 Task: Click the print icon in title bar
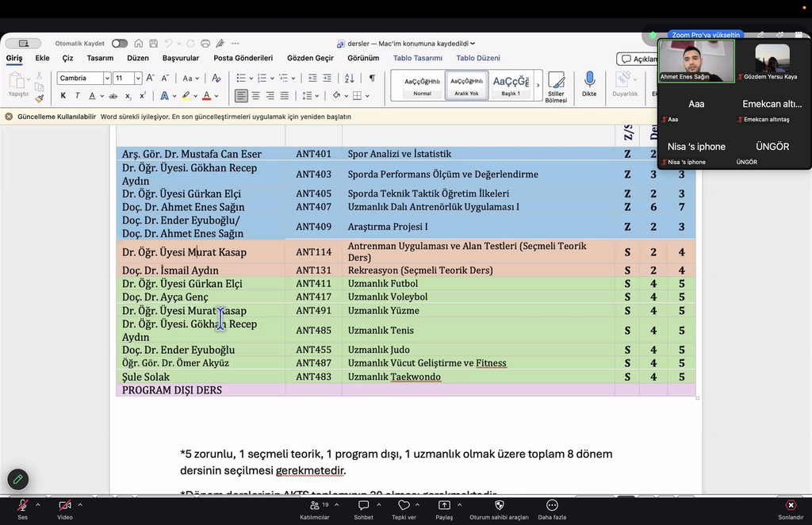point(205,44)
